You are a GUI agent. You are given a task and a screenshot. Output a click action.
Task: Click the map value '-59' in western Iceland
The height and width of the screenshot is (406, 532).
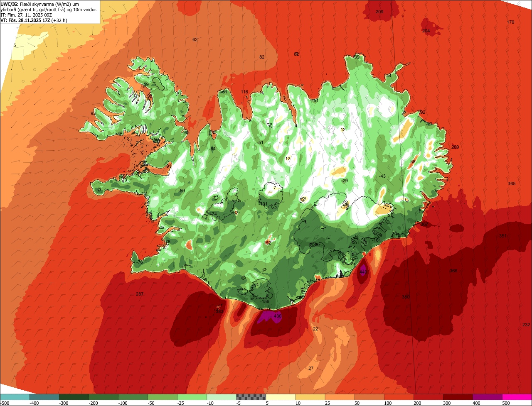coord(181,191)
